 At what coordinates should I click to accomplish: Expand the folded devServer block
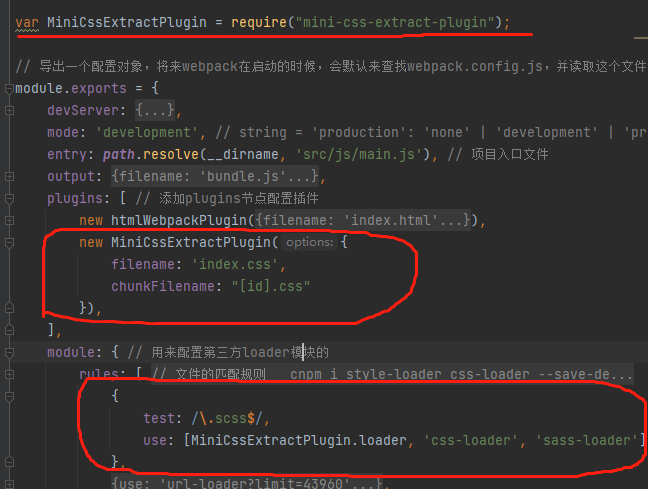pyautogui.click(x=9, y=110)
